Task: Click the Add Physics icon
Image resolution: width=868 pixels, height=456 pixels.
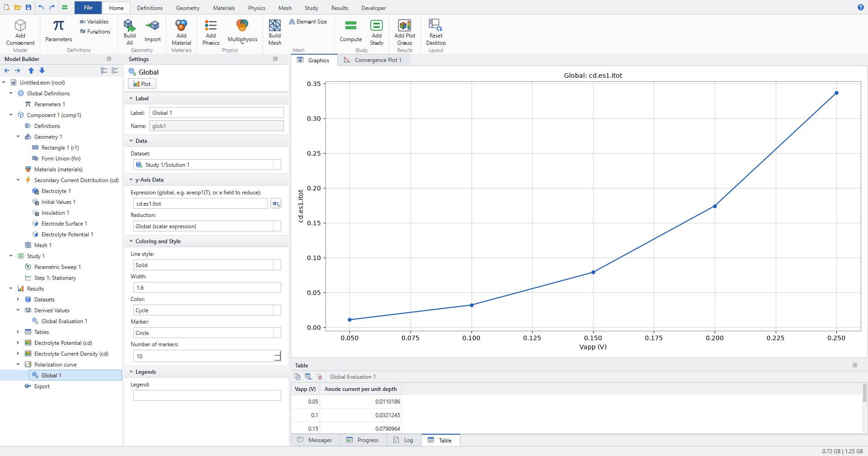Action: [211, 25]
